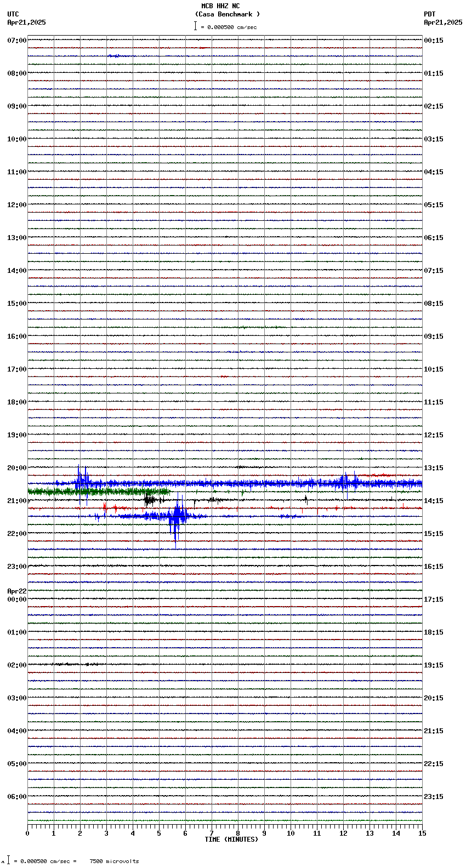Click the '21:00' UTC time label
Viewport: 466px width, 868px height.
pyautogui.click(x=17, y=501)
